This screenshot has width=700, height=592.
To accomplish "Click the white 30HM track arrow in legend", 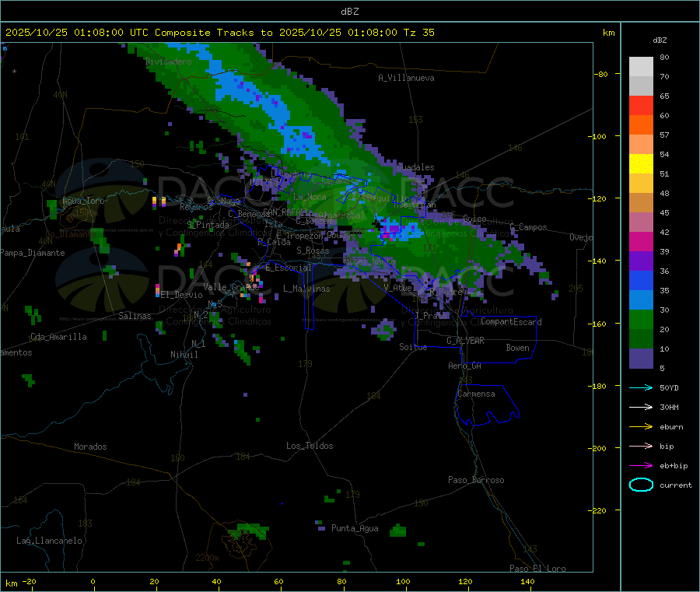I will [x=641, y=407].
